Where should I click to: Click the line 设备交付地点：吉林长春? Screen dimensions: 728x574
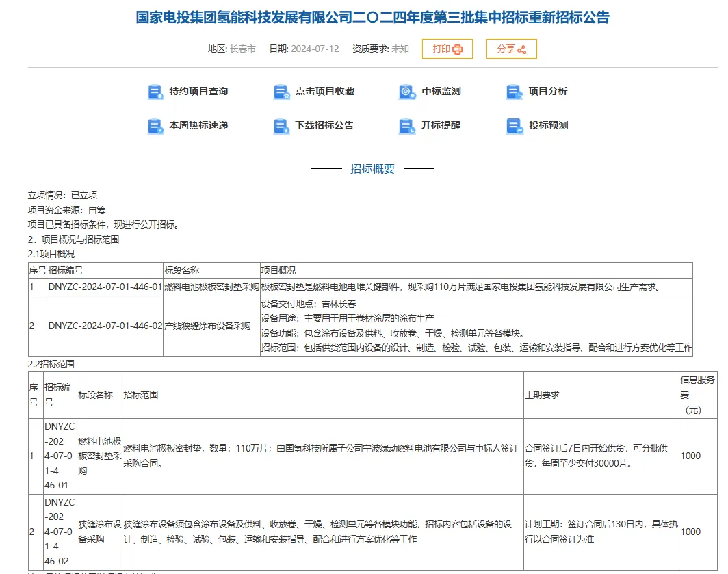click(309, 304)
